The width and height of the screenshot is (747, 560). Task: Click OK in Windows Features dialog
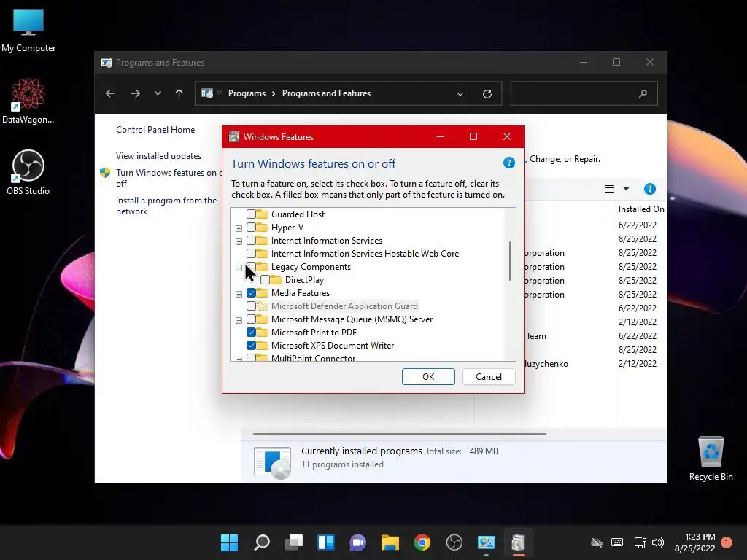(x=428, y=377)
